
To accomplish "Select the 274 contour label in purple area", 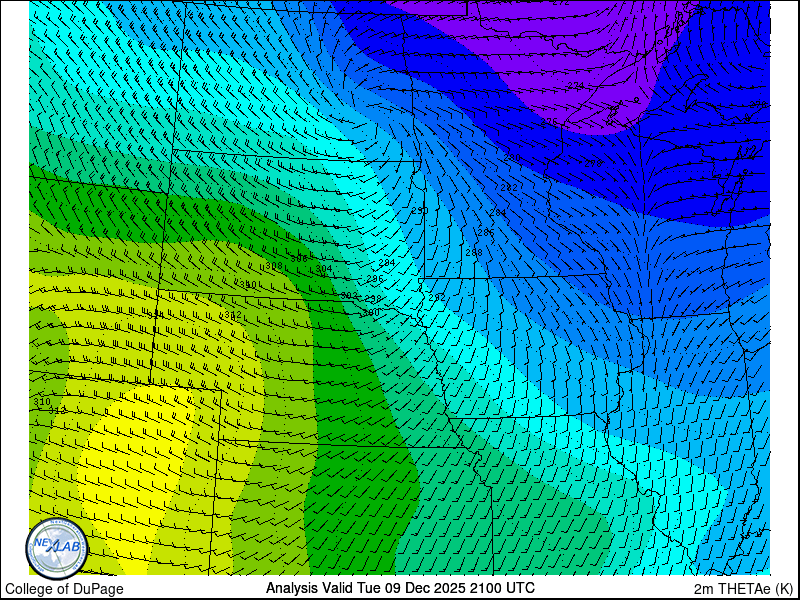I will click(x=576, y=85).
